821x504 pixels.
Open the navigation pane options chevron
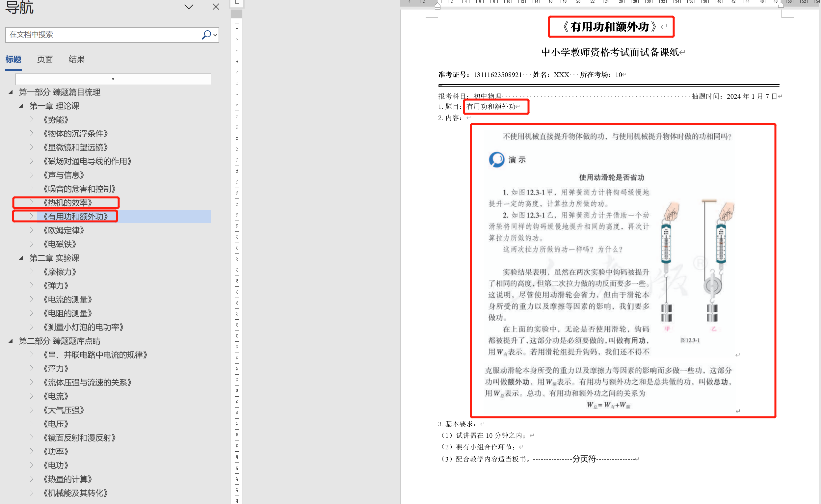point(189,7)
